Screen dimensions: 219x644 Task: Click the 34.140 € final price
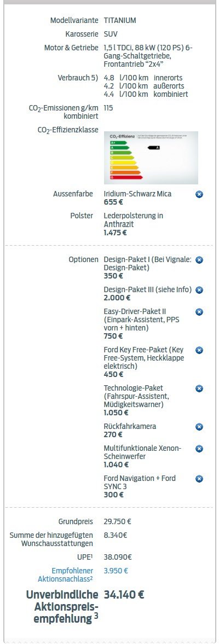point(124,594)
